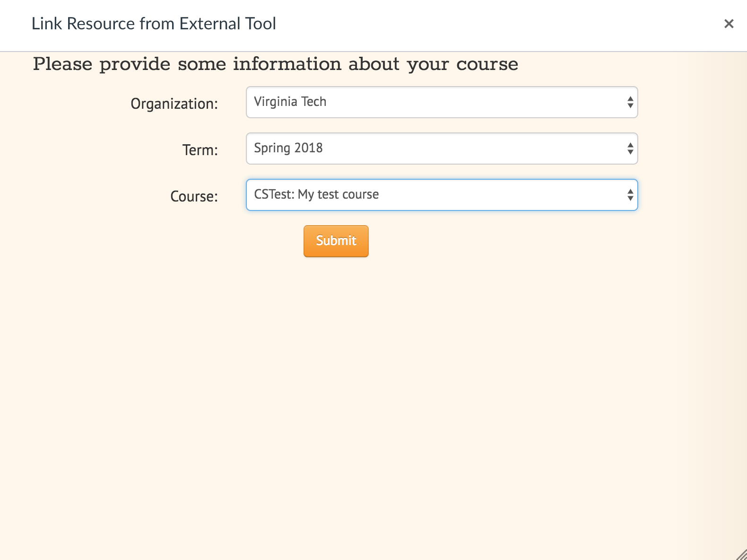The image size is (747, 560).
Task: Close the Link Resource dialog
Action: 729,24
